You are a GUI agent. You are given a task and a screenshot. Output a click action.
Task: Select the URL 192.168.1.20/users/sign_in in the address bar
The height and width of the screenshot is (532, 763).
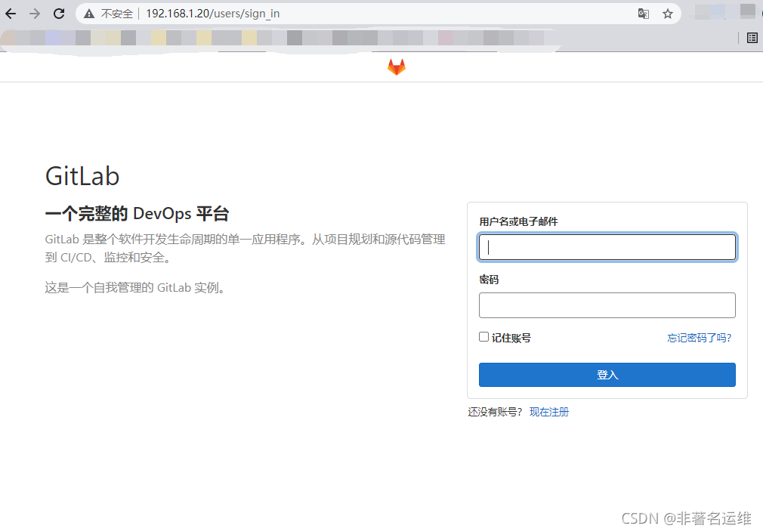(x=212, y=14)
